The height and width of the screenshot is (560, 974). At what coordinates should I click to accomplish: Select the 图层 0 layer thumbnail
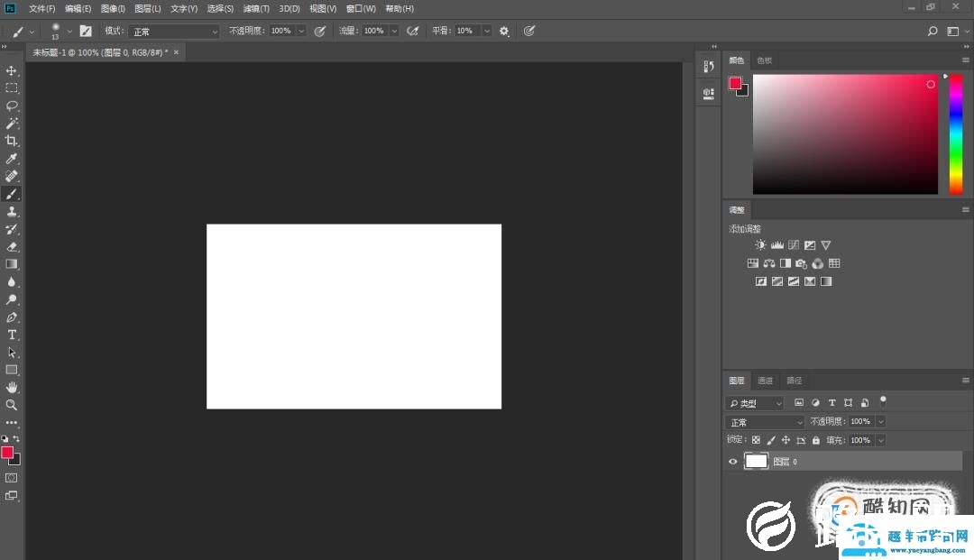coord(756,462)
